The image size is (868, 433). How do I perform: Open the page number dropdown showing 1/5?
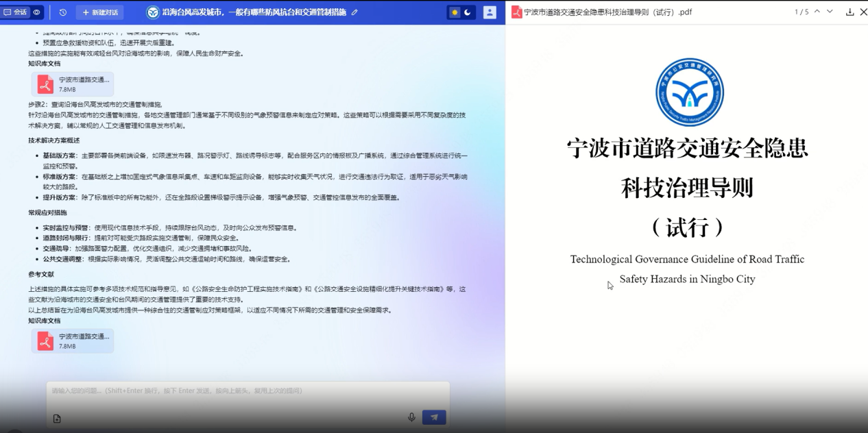point(801,12)
